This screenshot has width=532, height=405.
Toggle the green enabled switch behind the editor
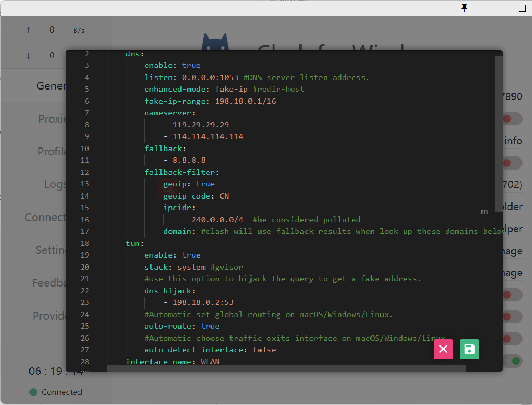pyautogui.click(x=513, y=361)
